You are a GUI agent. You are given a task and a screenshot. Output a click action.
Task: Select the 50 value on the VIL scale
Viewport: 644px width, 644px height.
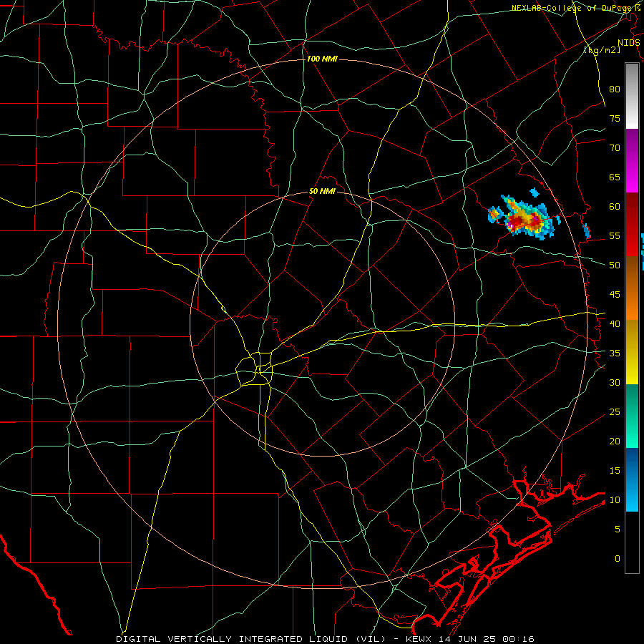pos(615,265)
